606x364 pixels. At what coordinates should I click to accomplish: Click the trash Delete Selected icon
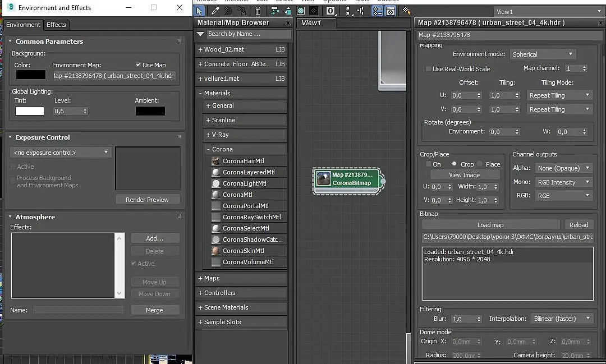[x=258, y=11]
